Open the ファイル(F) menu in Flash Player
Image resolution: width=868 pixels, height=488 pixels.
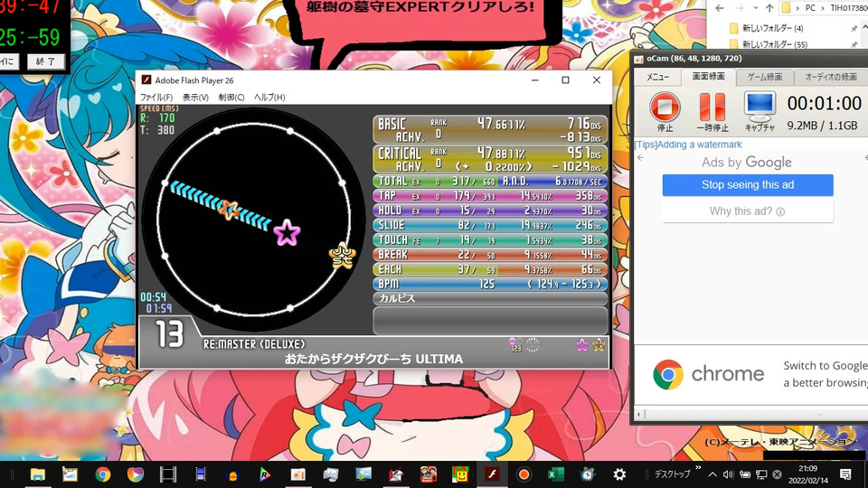(156, 98)
